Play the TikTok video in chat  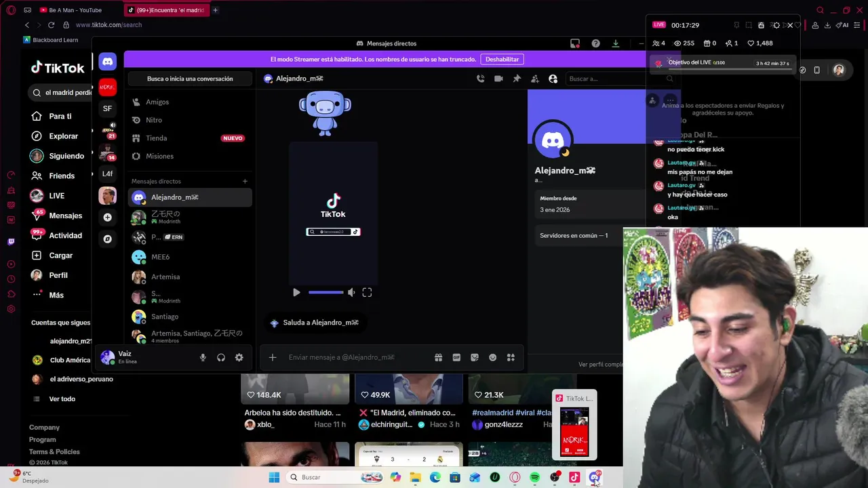pyautogui.click(x=296, y=292)
